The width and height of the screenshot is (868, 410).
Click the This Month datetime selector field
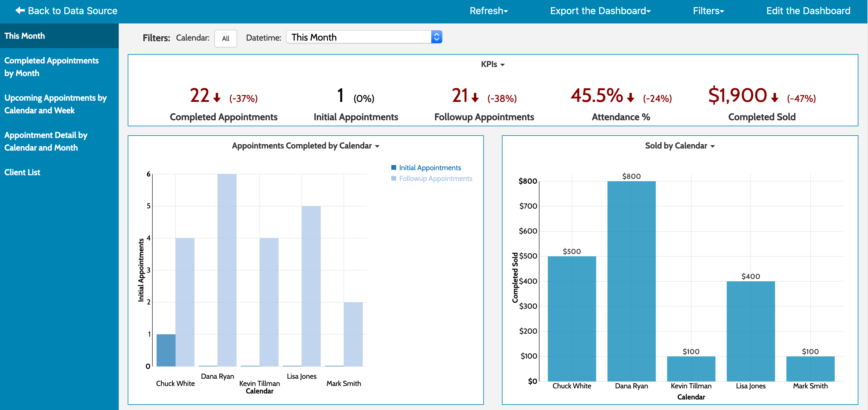354,37
